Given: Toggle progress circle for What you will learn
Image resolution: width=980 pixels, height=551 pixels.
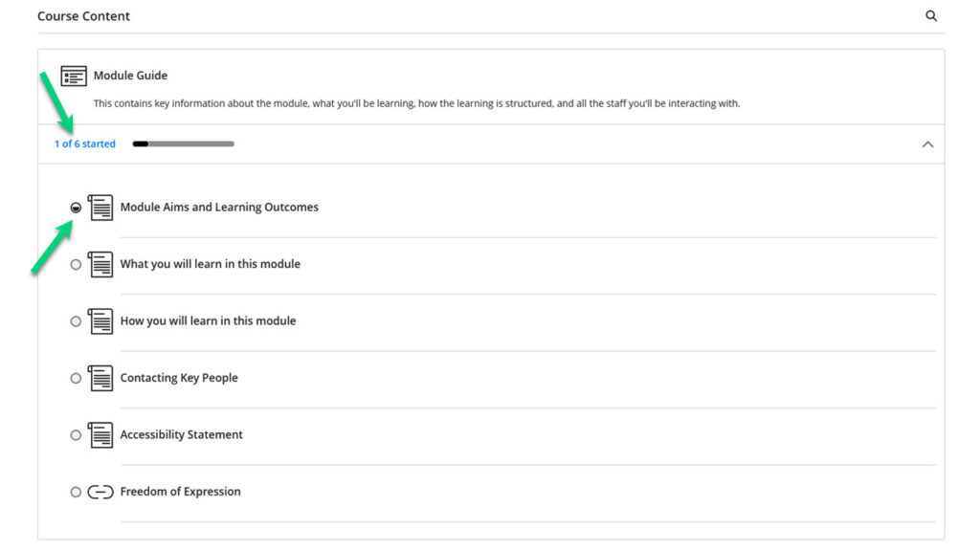Looking at the screenshot, I should point(76,264).
